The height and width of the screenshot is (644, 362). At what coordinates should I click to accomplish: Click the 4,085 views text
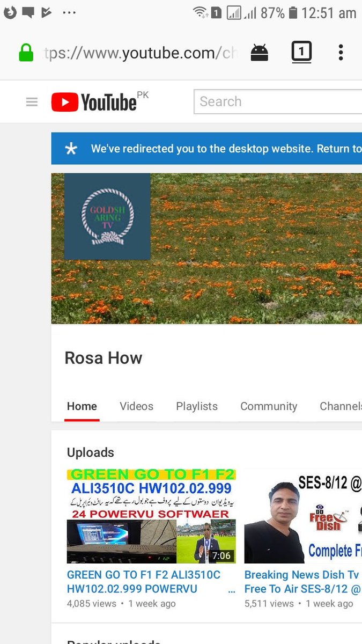tap(92, 603)
